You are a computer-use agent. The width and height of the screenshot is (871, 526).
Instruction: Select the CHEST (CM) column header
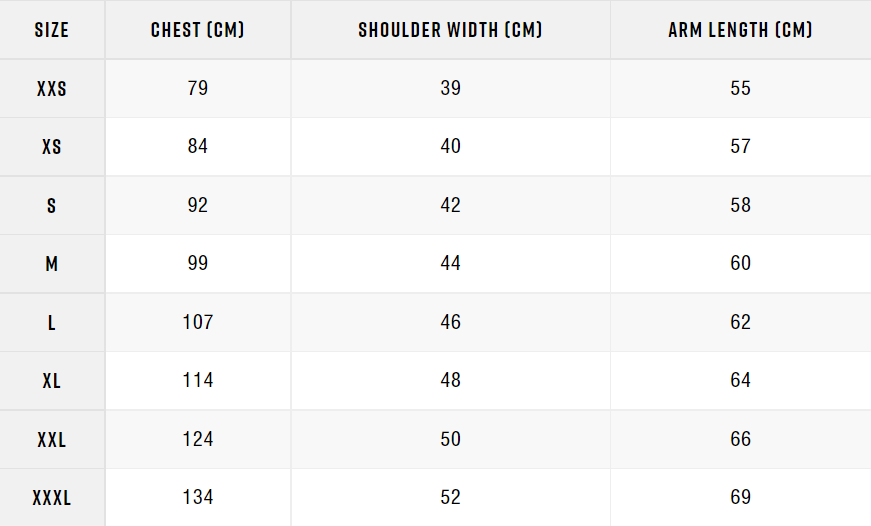click(x=198, y=30)
